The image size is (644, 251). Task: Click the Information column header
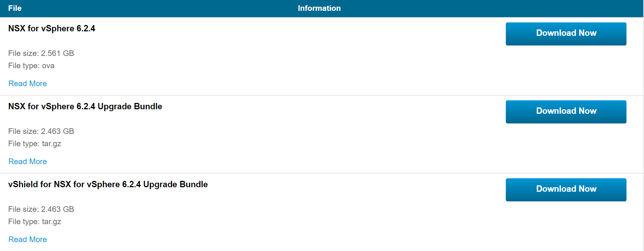click(319, 8)
